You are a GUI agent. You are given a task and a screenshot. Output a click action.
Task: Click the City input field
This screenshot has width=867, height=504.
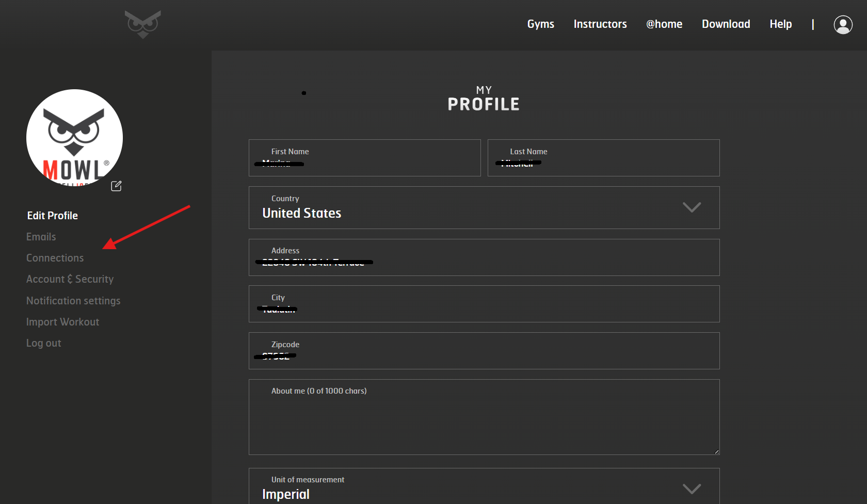[484, 304]
